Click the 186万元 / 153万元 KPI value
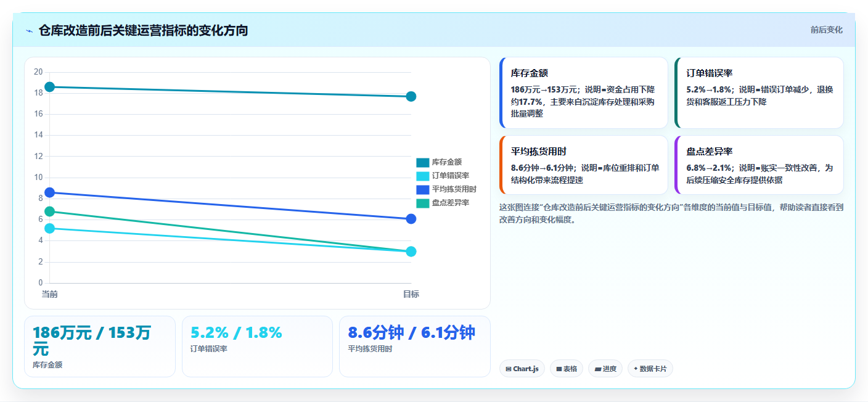The height and width of the screenshot is (402, 868). pyautogui.click(x=92, y=340)
